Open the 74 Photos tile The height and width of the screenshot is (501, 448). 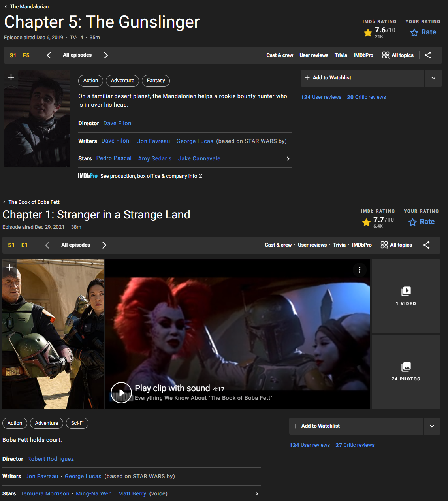pyautogui.click(x=406, y=372)
